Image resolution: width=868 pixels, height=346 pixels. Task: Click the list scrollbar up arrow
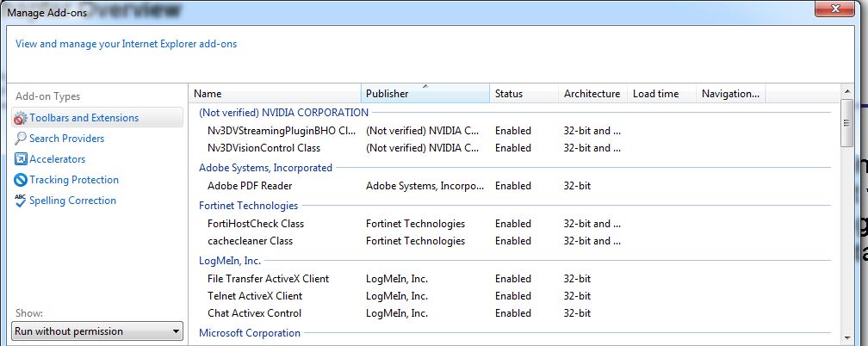pyautogui.click(x=846, y=91)
